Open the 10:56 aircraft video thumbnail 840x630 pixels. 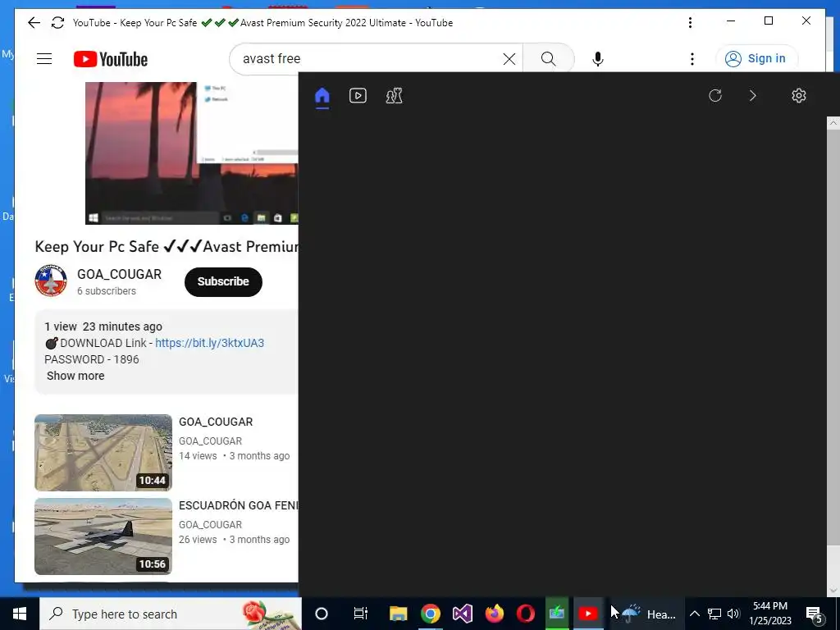coord(103,536)
